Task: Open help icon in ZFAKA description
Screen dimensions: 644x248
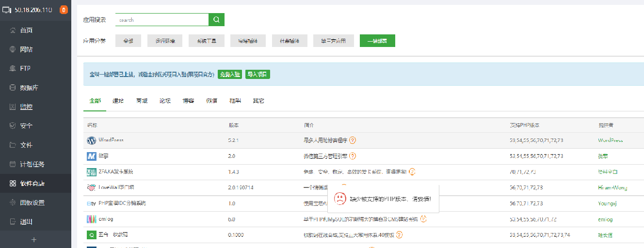Action: pos(412,171)
